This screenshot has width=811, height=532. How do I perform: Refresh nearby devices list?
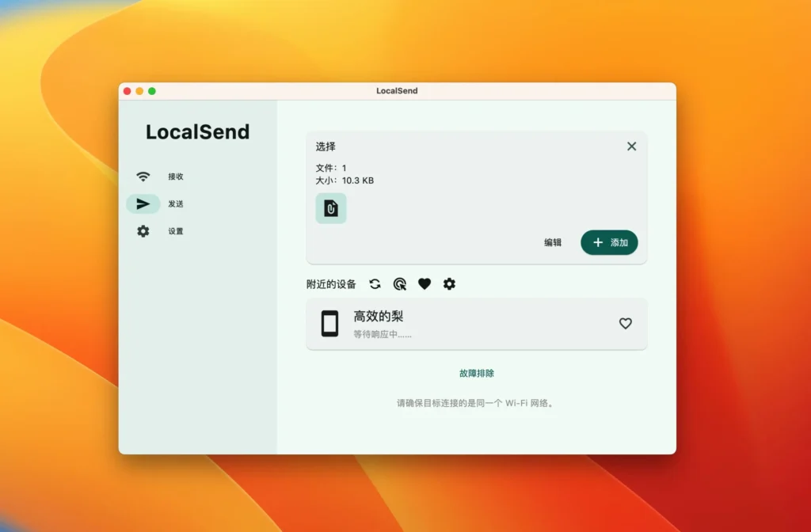(x=375, y=284)
